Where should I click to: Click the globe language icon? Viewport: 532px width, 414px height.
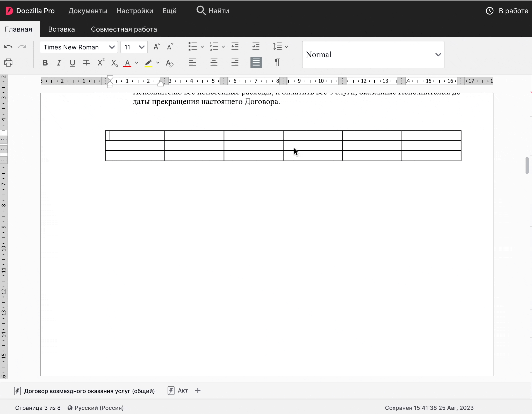[70, 408]
